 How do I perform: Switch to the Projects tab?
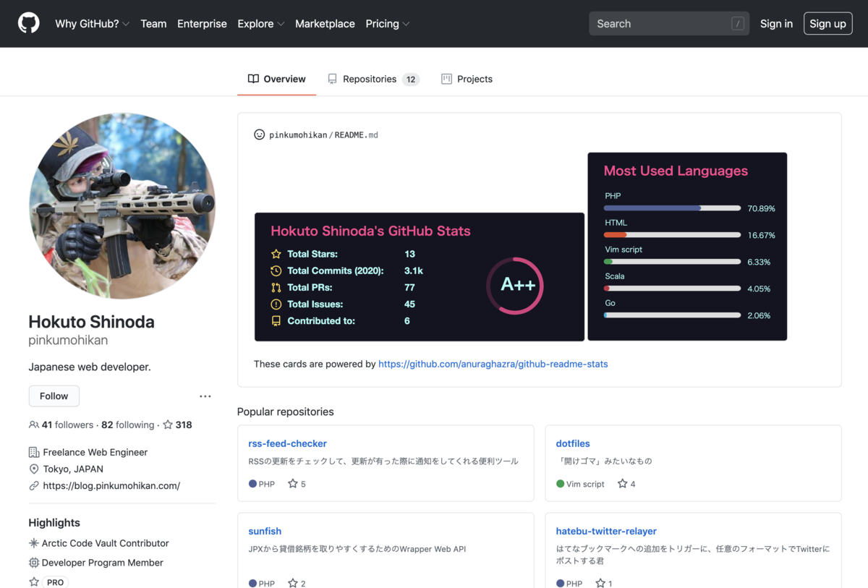tap(467, 79)
